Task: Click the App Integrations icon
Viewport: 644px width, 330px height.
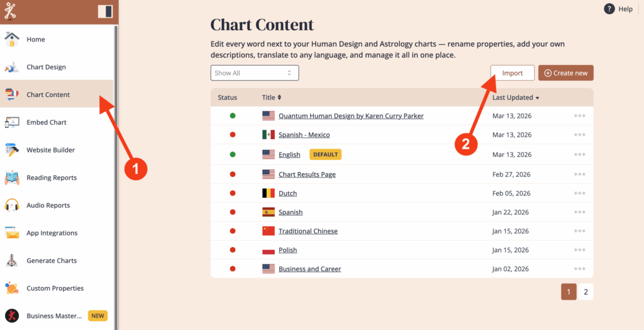Action: point(12,233)
